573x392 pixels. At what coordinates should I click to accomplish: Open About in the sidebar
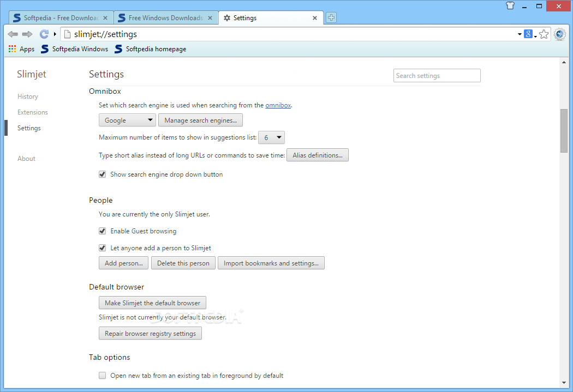tap(26, 159)
